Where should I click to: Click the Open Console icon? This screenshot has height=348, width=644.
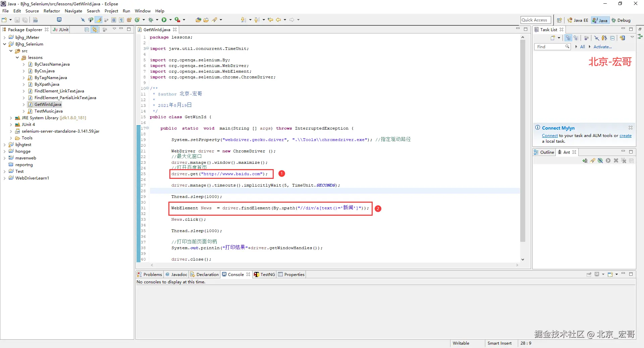pos(610,274)
